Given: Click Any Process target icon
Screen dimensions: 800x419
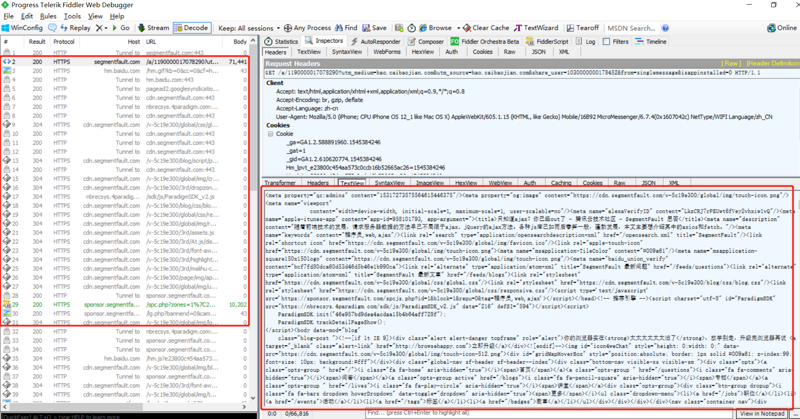Looking at the screenshot, I should click(288, 28).
